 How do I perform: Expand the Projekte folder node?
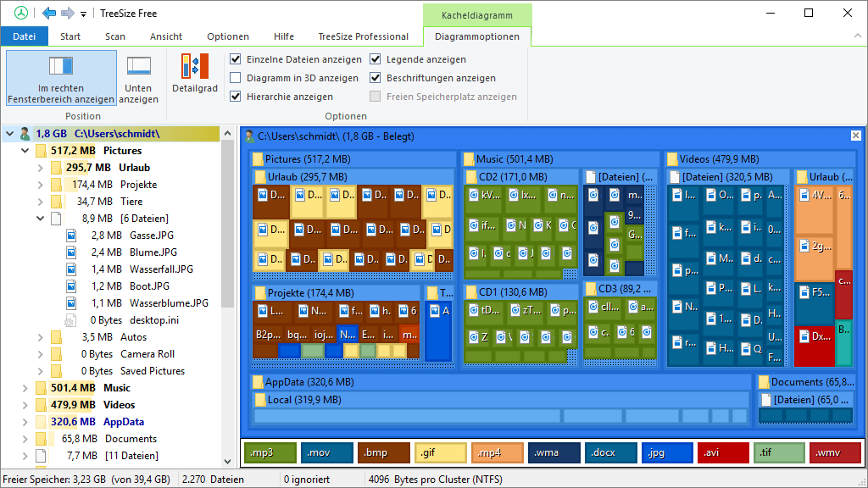(41, 185)
